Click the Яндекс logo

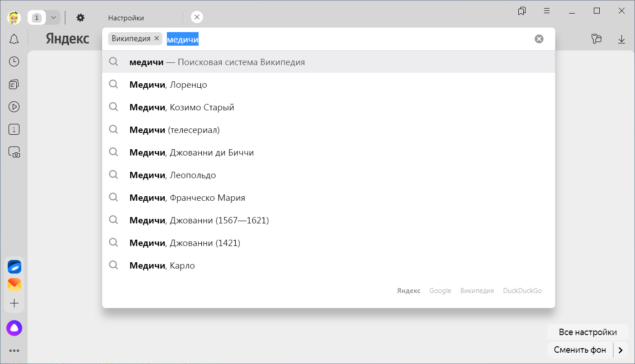(x=67, y=39)
